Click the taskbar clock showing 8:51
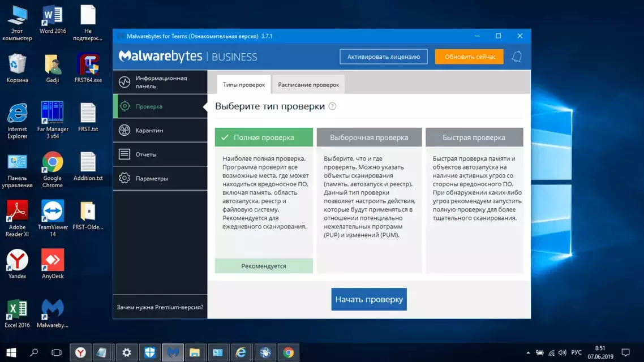Screen dimensions: 644x362 (x=600, y=352)
